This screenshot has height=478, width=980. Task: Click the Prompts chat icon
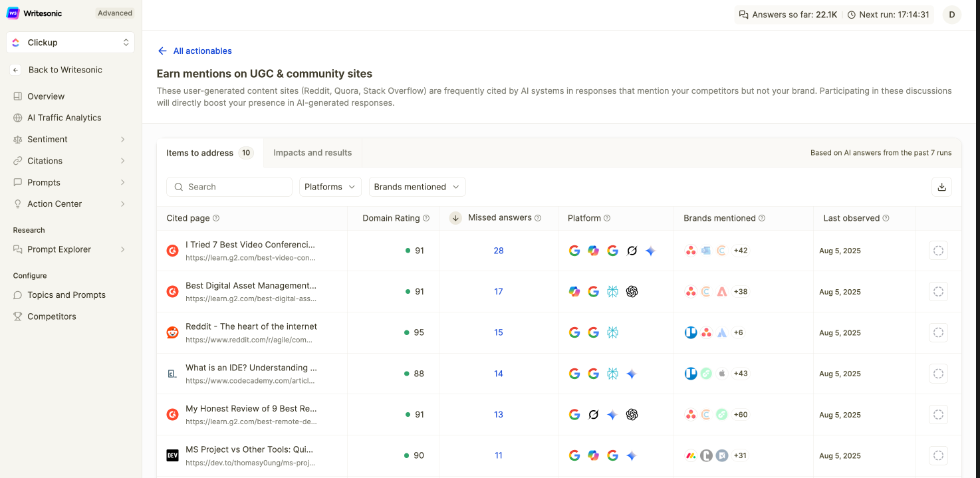point(18,182)
